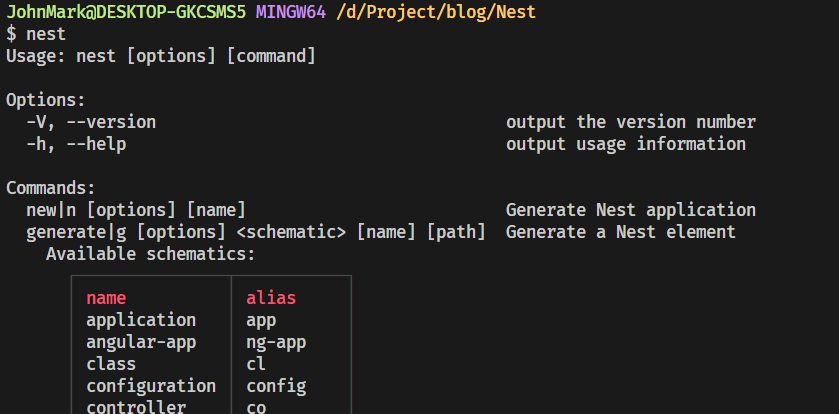Image resolution: width=839 pixels, height=414 pixels.
Task: Click 'class' in name column
Action: (x=111, y=364)
